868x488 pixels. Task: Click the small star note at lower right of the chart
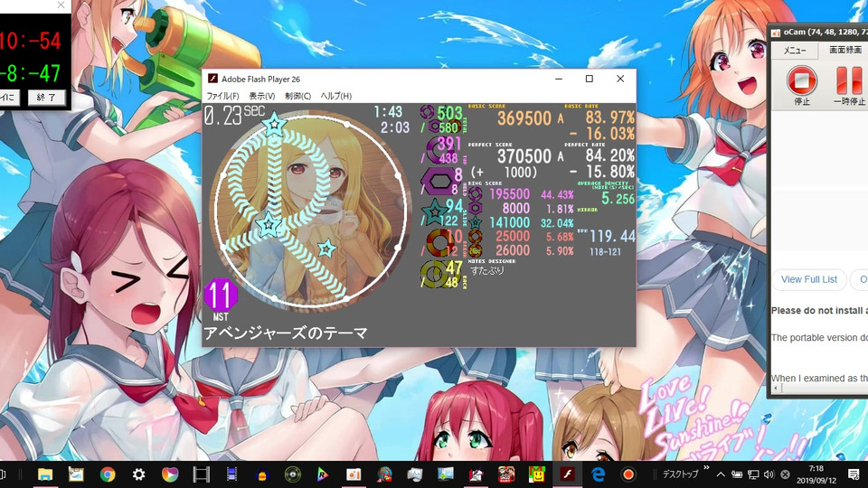point(326,249)
